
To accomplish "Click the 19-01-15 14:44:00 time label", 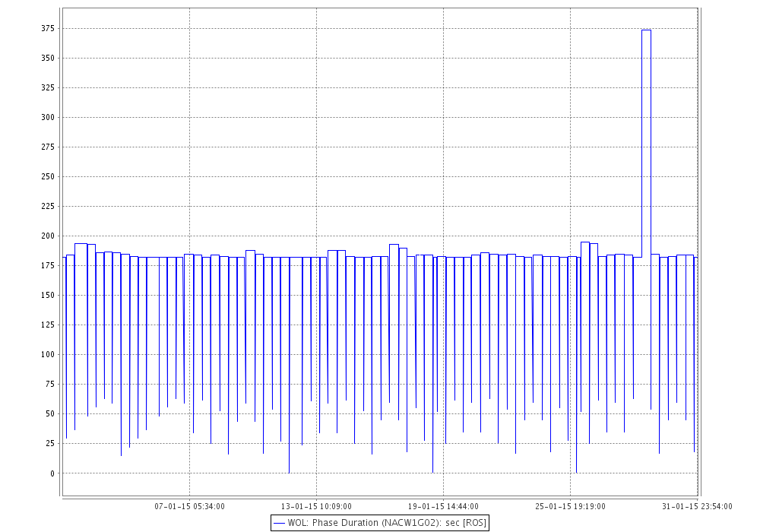I will pos(443,506).
